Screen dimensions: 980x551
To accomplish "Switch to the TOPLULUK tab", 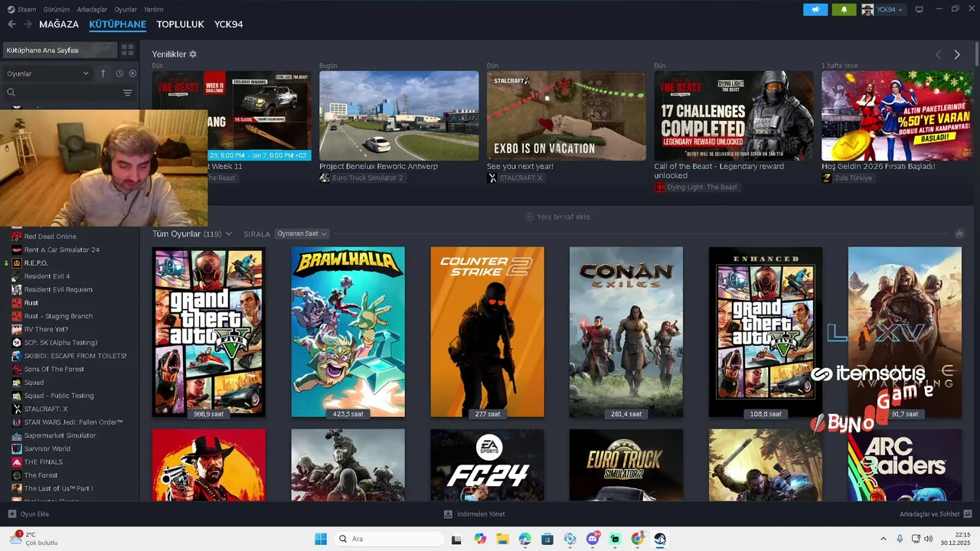I will point(180,24).
